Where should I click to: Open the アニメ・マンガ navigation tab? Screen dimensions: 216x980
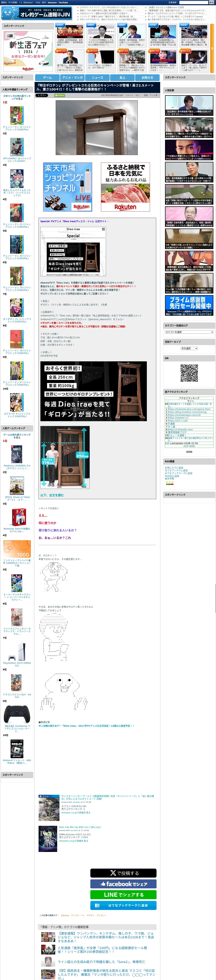click(x=72, y=77)
